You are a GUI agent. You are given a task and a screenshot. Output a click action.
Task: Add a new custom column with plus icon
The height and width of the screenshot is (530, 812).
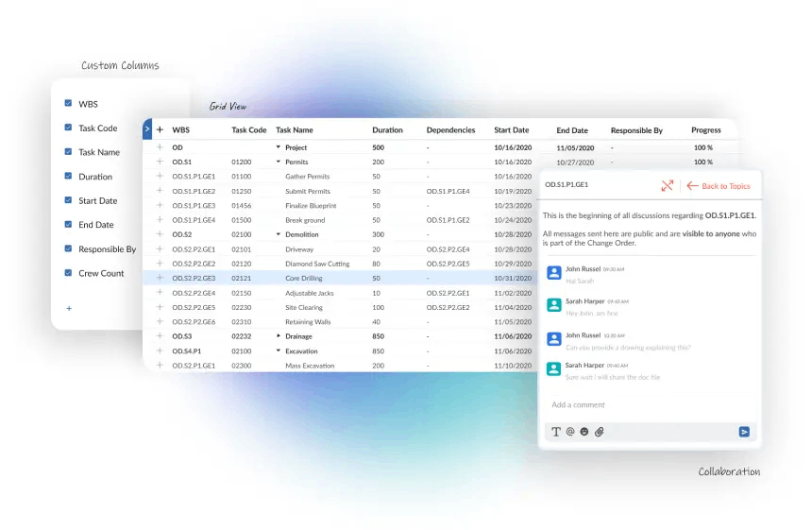(x=69, y=308)
